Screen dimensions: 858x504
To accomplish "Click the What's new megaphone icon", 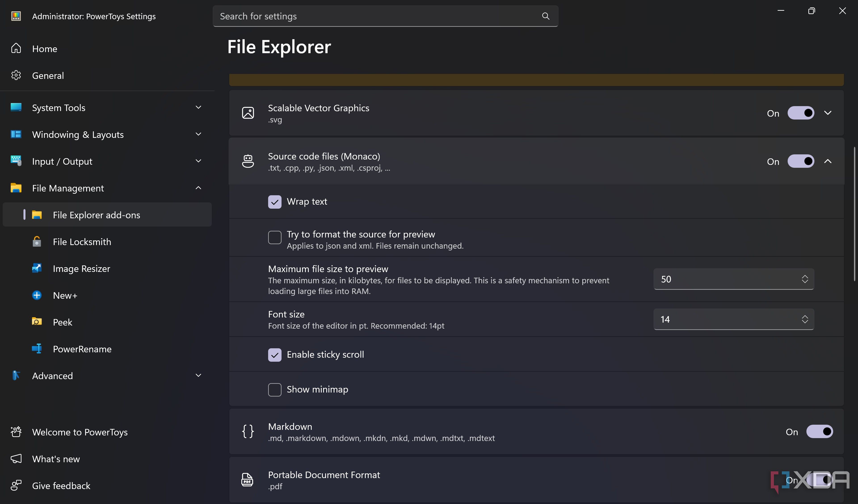I will click(16, 459).
